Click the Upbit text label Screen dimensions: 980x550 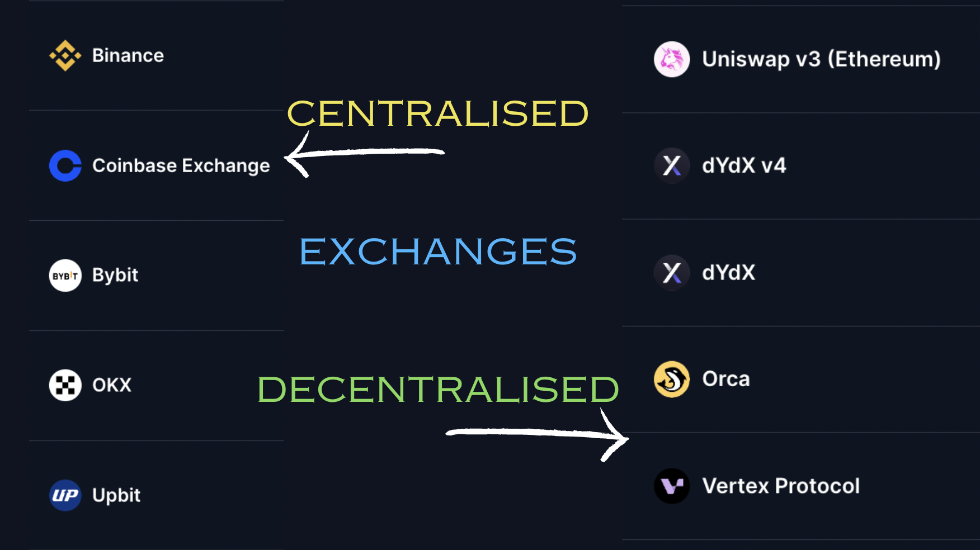(x=117, y=495)
